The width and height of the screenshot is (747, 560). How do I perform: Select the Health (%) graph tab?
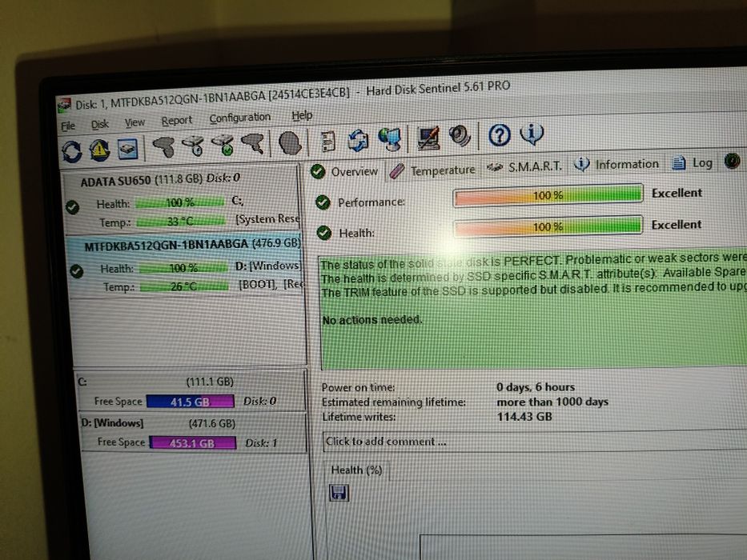click(x=356, y=470)
